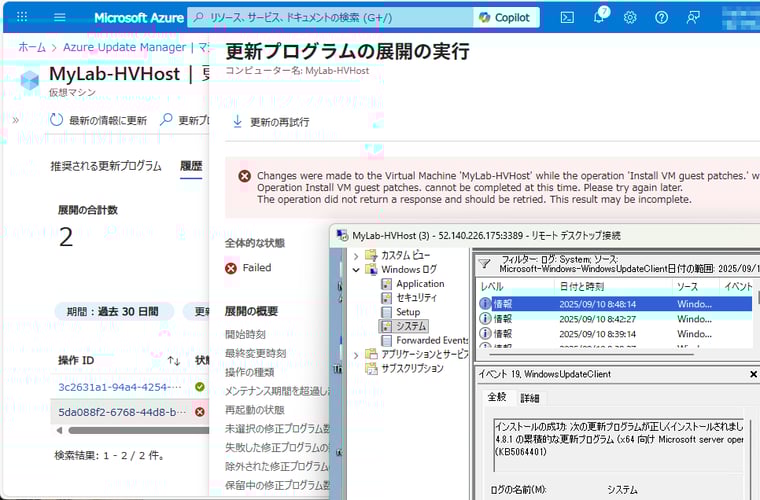Switch to 詳細 tab in event details
Screen dimensions: 760x500
[529, 398]
